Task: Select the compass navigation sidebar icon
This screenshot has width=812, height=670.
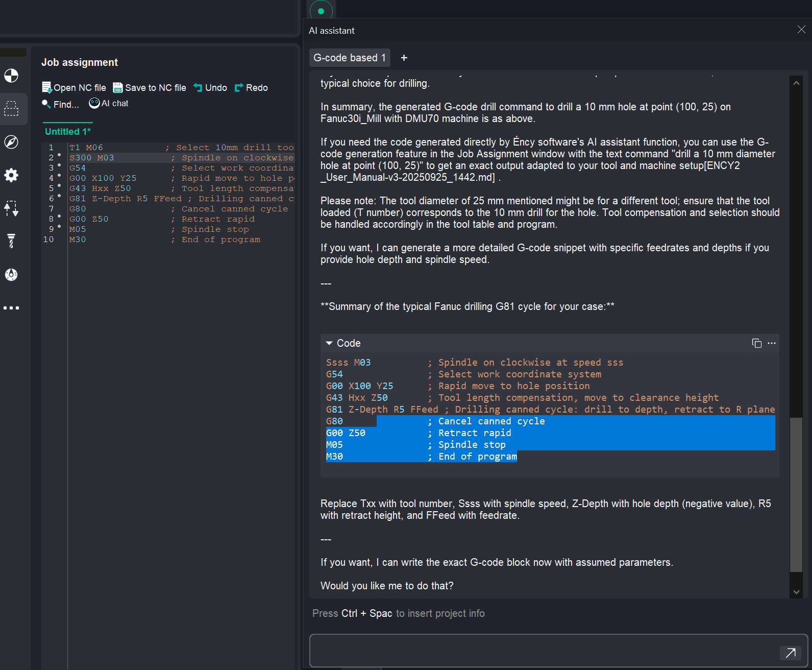Action: [11, 142]
